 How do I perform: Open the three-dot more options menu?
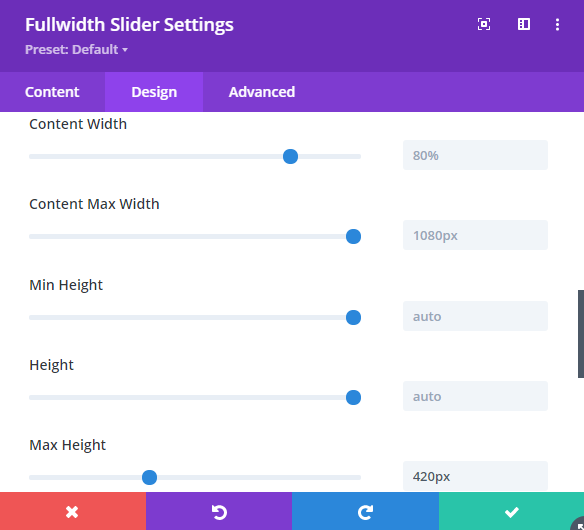(x=557, y=25)
